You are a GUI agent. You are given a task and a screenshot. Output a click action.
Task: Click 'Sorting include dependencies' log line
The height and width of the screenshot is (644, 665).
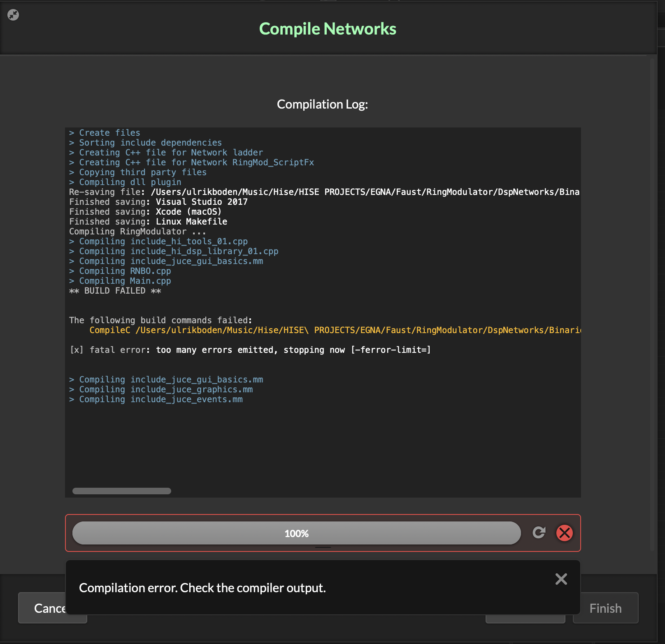tap(146, 143)
